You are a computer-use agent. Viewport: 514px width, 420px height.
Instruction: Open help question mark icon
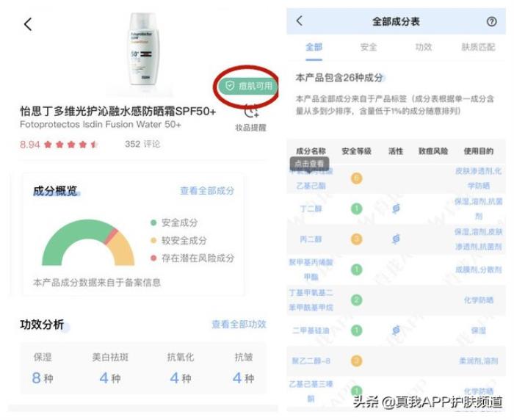click(x=491, y=22)
